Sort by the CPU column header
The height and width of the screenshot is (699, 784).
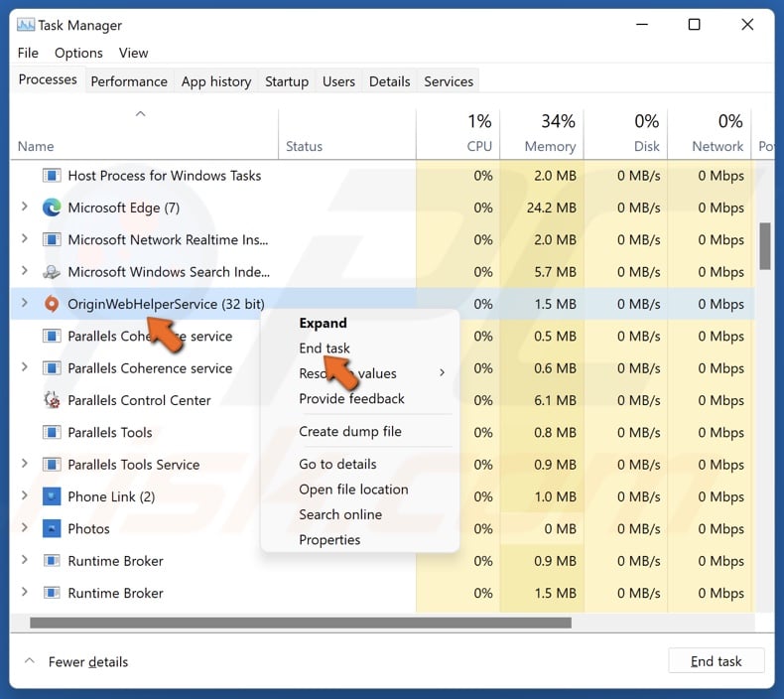(x=458, y=134)
